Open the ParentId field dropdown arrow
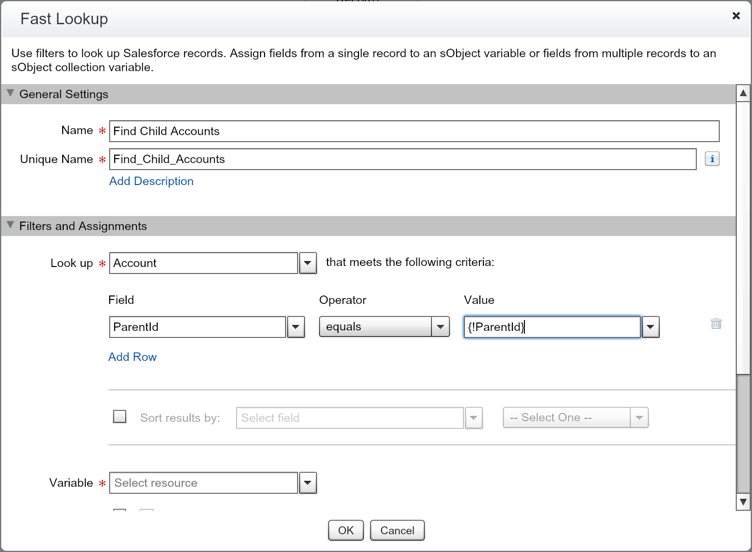752x552 pixels. click(x=295, y=327)
